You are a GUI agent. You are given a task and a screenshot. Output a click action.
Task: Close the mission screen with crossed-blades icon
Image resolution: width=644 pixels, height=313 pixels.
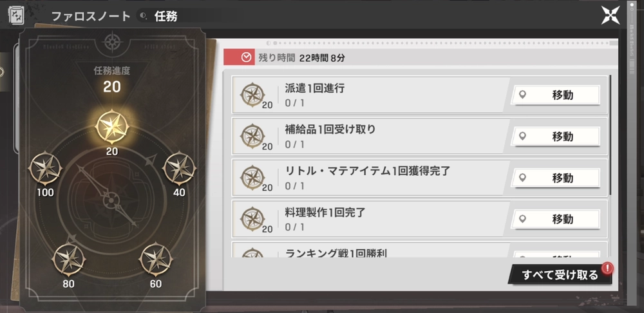(610, 15)
